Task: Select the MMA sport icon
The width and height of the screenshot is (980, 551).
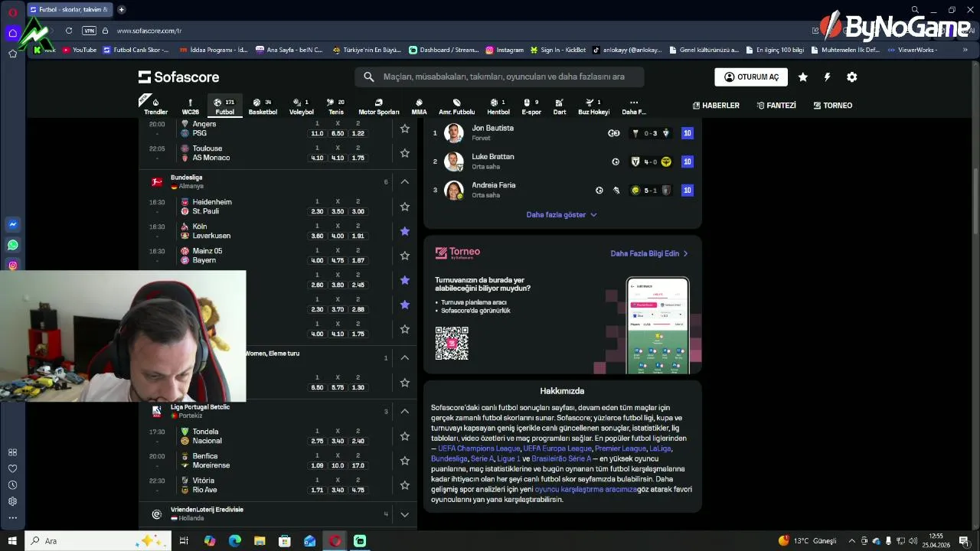Action: pos(419,106)
